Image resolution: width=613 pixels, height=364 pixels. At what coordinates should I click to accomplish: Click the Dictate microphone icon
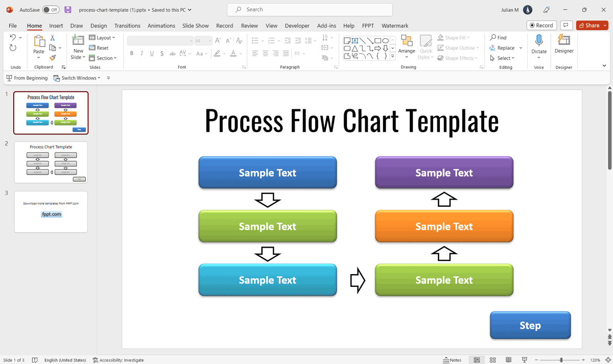point(539,40)
